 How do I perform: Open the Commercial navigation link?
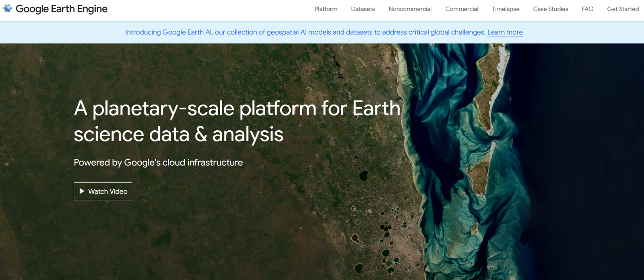coord(462,9)
